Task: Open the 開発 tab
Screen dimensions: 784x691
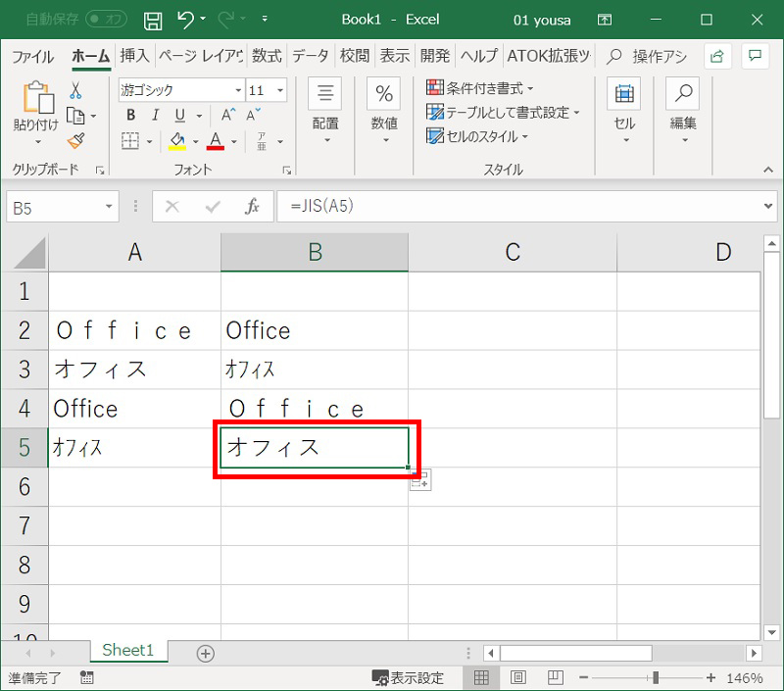Action: pyautogui.click(x=434, y=56)
